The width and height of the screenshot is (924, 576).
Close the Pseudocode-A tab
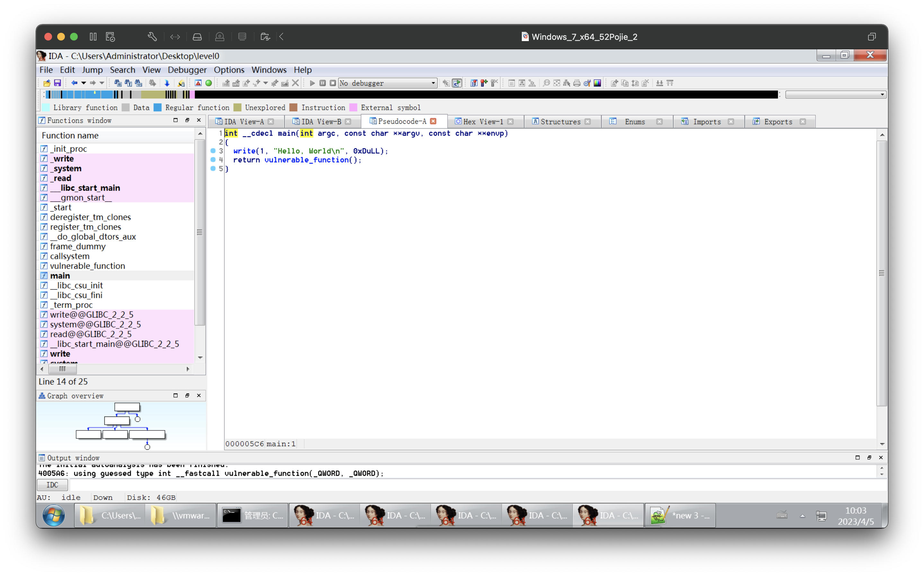pyautogui.click(x=433, y=121)
